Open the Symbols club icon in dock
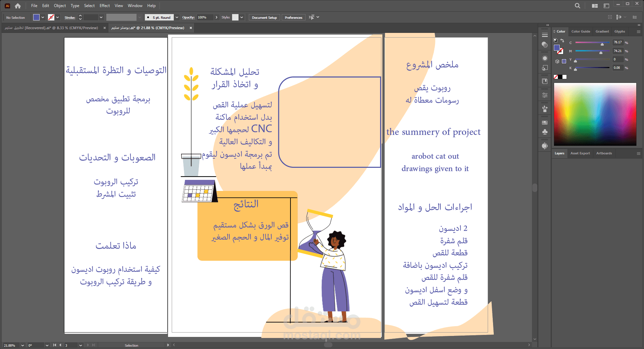This screenshot has height=349, width=644. (x=545, y=132)
